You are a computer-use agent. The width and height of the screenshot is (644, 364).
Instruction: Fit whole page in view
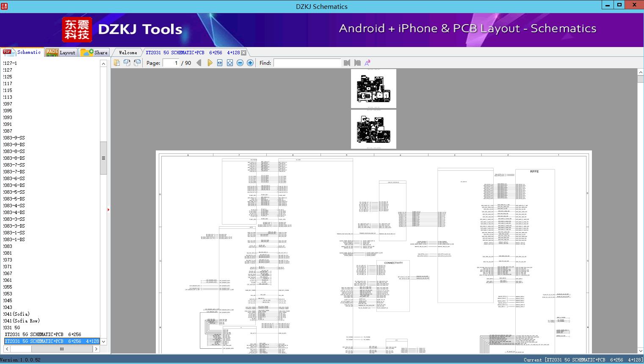tap(230, 63)
